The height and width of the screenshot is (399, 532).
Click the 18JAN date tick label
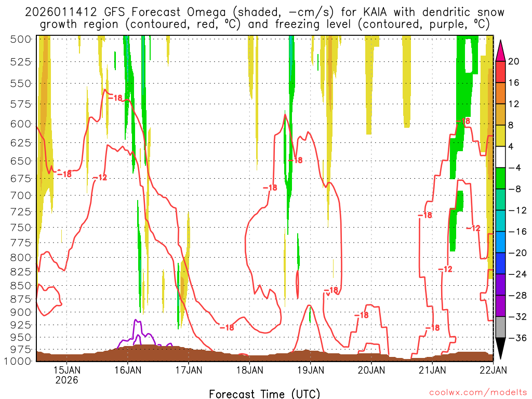[249, 370]
